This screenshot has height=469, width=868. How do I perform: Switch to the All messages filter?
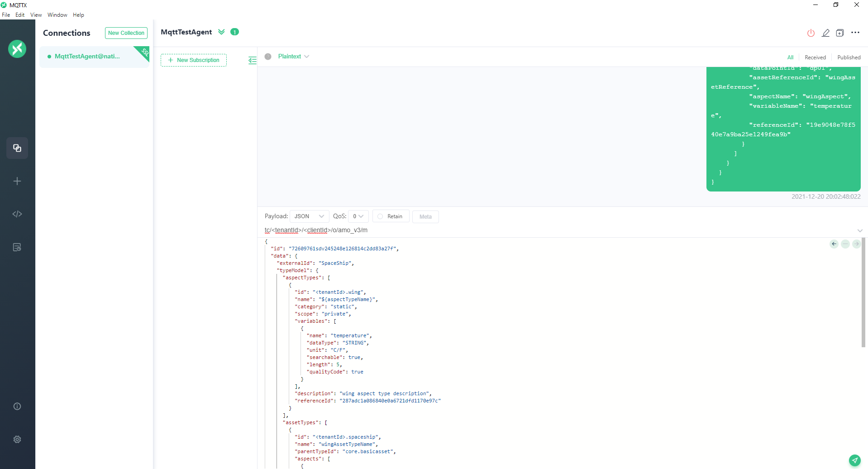(790, 57)
